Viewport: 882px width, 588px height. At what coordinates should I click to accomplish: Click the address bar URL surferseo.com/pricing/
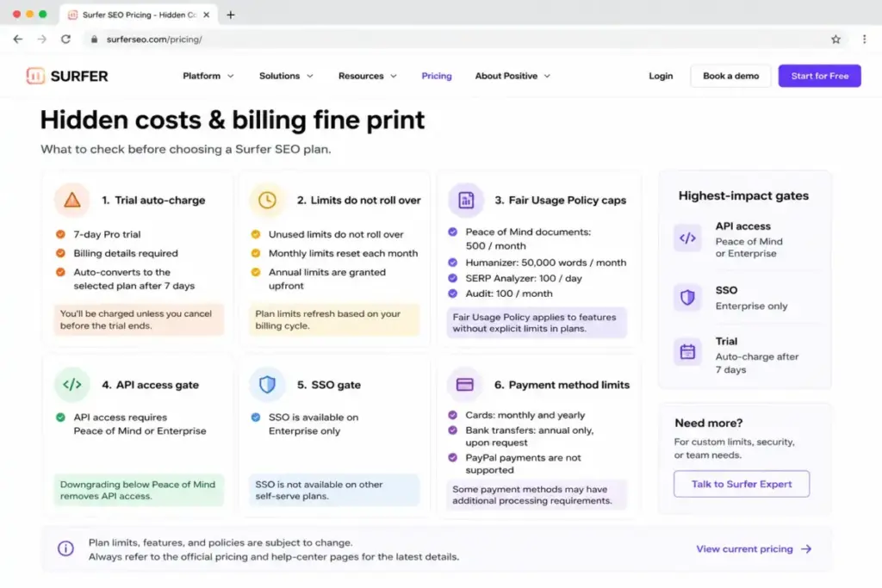pyautogui.click(x=154, y=40)
